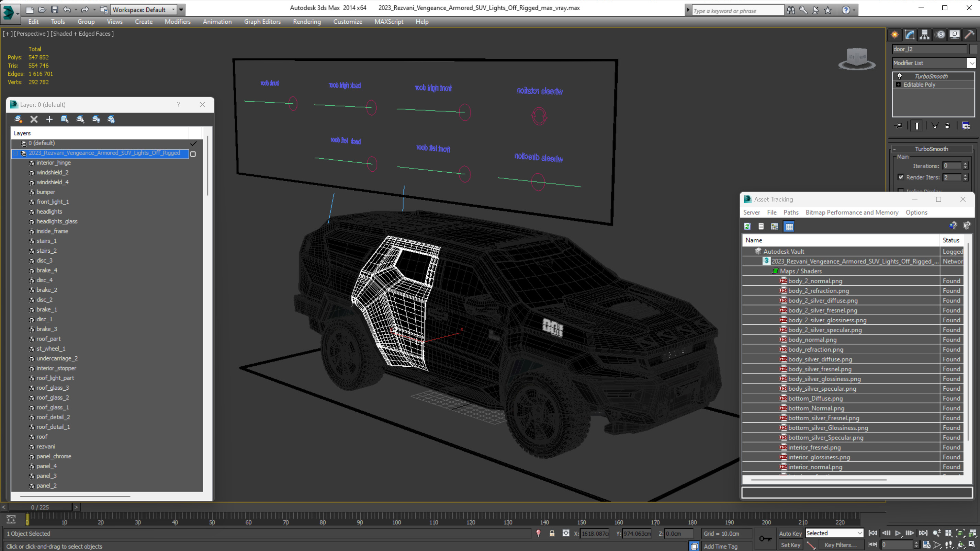
Task: Open the Graph Editors menu
Action: [x=262, y=22]
